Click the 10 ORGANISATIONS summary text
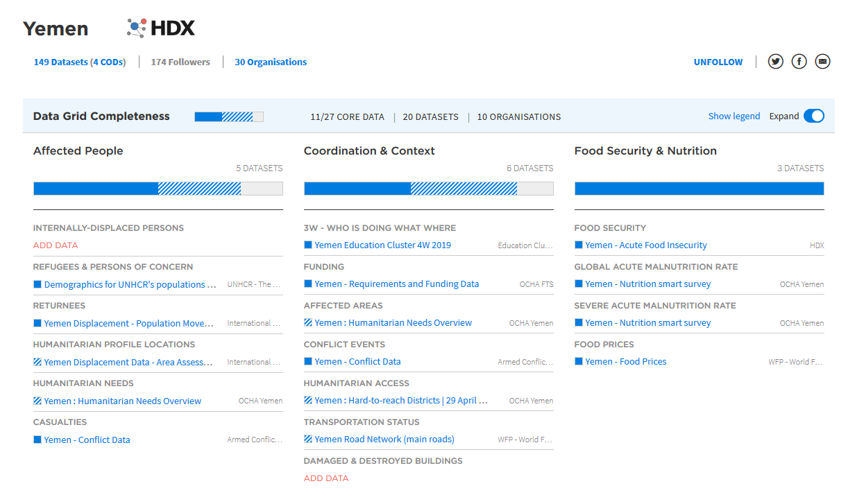The image size is (848, 504). (519, 116)
